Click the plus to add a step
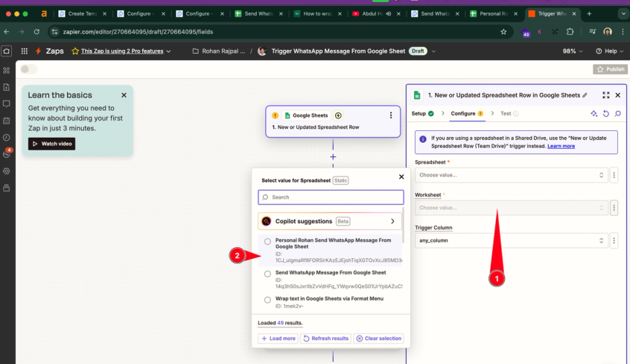Image resolution: width=630 pixels, height=364 pixels. click(x=333, y=157)
